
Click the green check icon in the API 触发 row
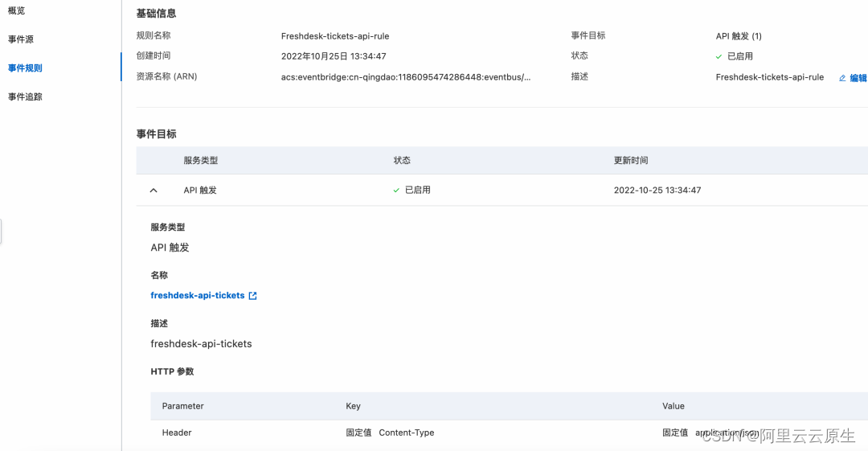click(x=396, y=190)
